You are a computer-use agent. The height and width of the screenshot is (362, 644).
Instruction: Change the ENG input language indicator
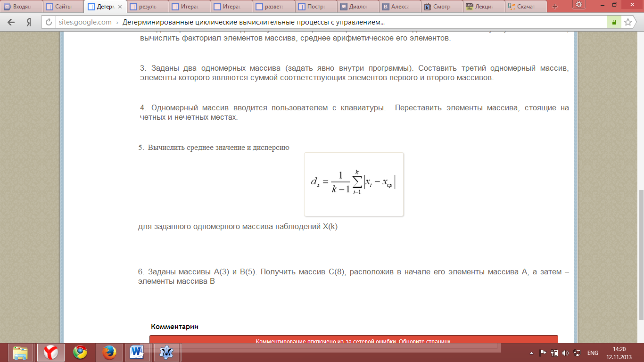(x=593, y=353)
